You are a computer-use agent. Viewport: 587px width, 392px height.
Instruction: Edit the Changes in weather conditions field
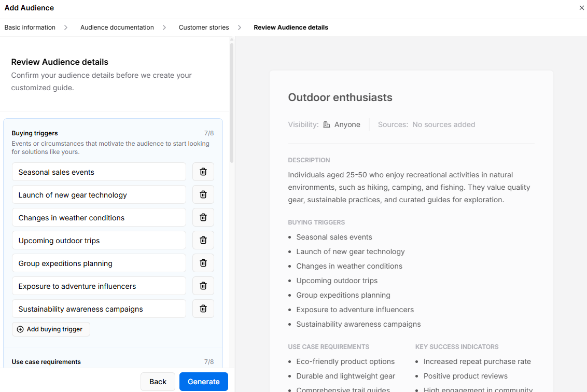(x=99, y=218)
